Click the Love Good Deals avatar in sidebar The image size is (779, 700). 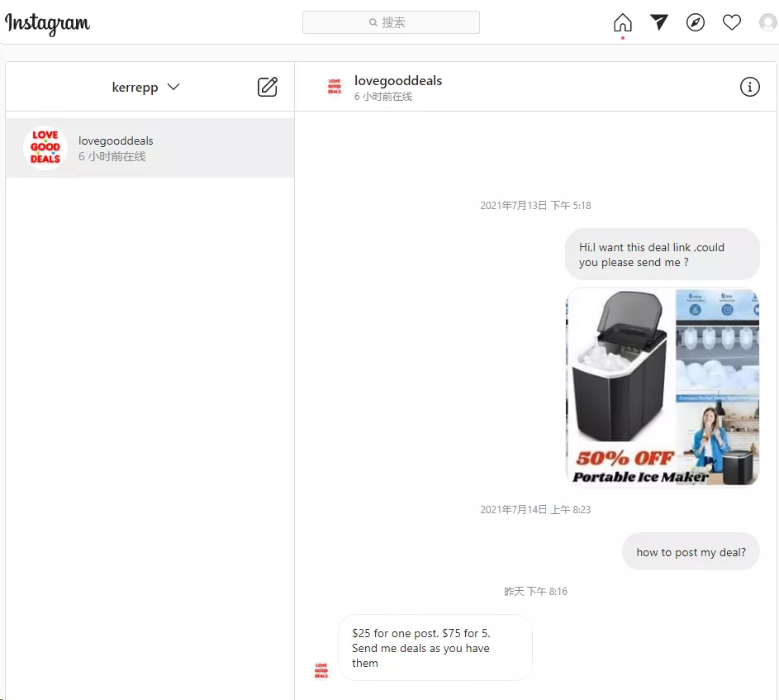pos(45,148)
